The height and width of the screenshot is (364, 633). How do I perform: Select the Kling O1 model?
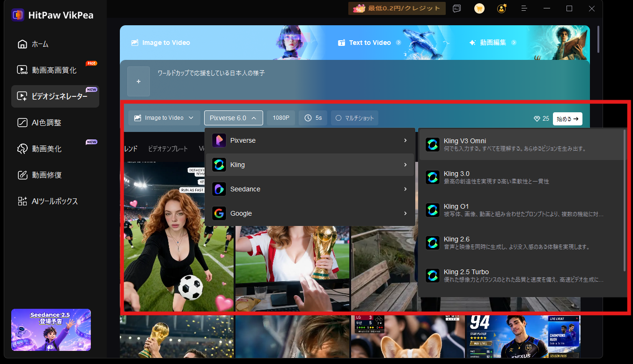point(522,210)
